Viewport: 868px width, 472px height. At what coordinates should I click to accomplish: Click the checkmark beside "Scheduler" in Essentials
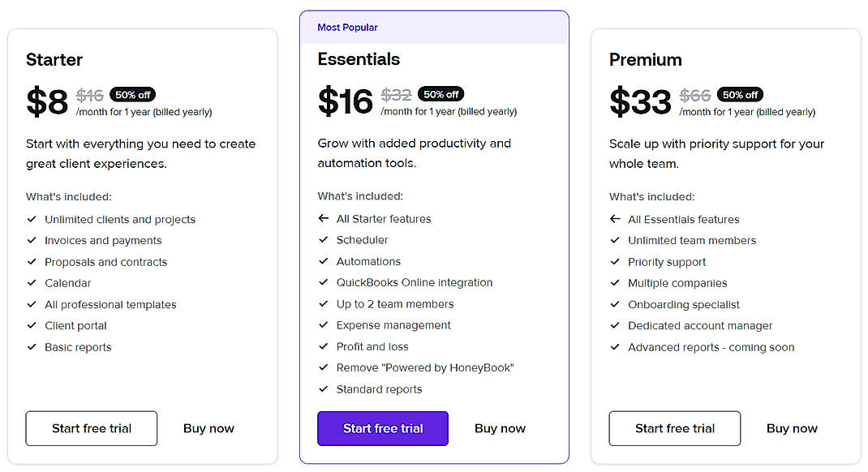tap(322, 240)
